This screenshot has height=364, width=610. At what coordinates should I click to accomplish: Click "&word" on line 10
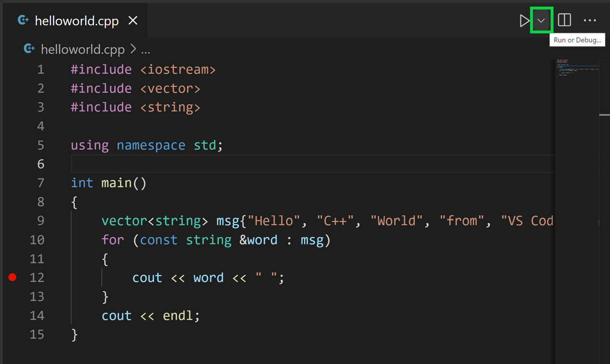[258, 240]
